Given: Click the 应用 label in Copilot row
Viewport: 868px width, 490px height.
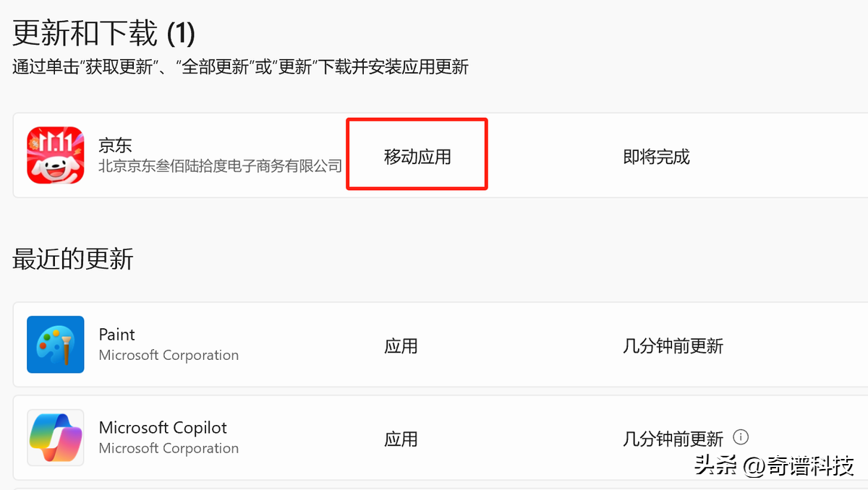Looking at the screenshot, I should (x=401, y=439).
